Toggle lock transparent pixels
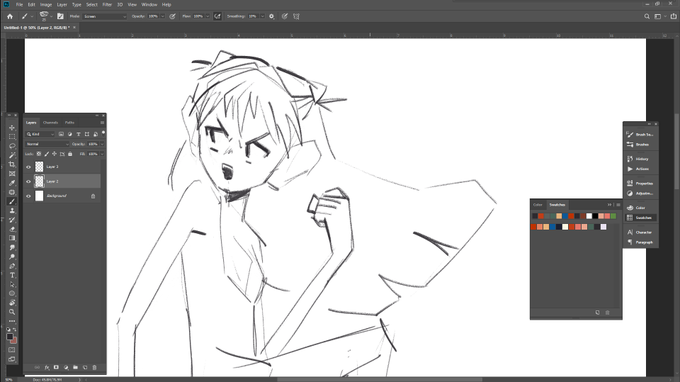This screenshot has height=382, width=680. (39, 154)
